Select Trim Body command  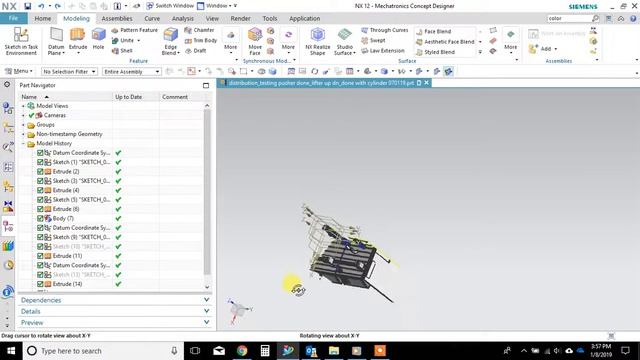[x=201, y=40]
